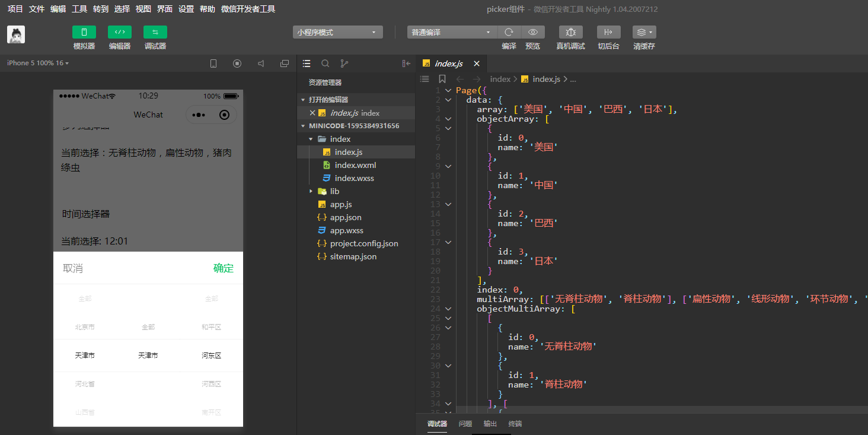This screenshot has height=435, width=868.
Task: Click the 编译 compile refresh icon
Action: tap(509, 32)
